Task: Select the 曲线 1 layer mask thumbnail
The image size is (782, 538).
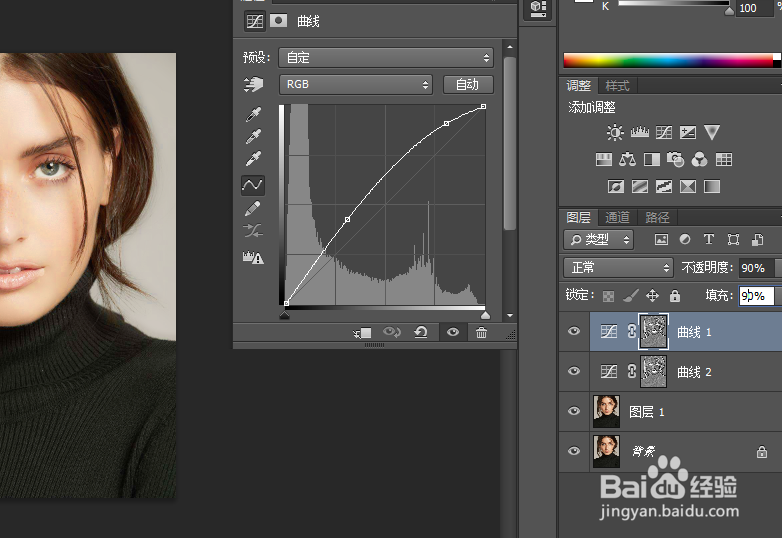Action: tap(654, 331)
